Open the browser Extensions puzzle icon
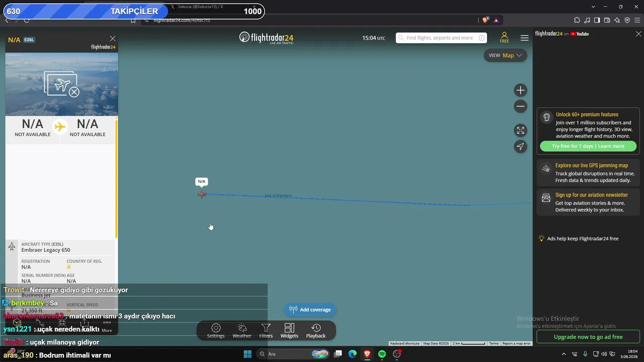This screenshot has height=362, width=644. [577, 20]
